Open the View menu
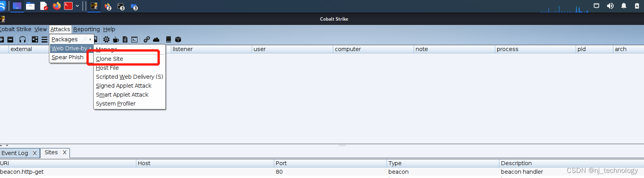 [x=40, y=29]
